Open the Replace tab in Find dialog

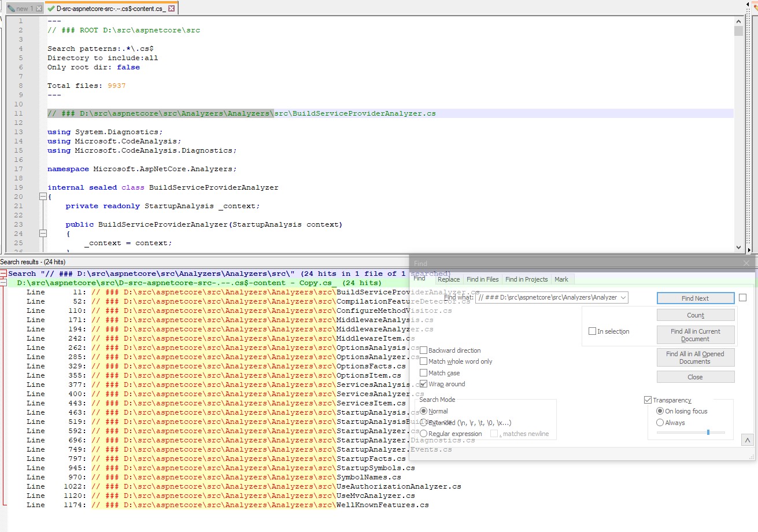tap(449, 279)
